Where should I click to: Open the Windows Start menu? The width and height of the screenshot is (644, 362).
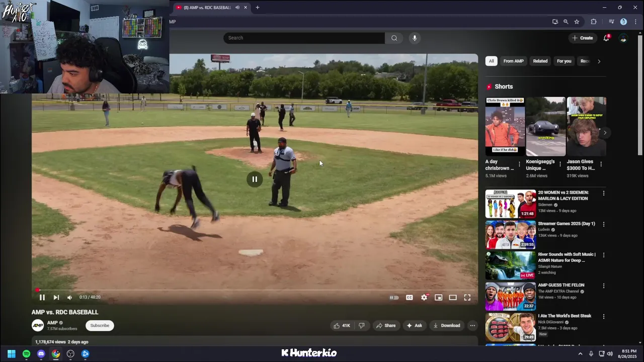pos(12,354)
